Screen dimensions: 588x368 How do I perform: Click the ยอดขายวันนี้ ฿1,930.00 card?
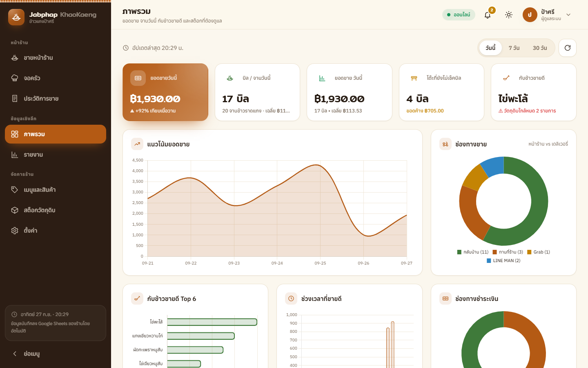pos(165,92)
